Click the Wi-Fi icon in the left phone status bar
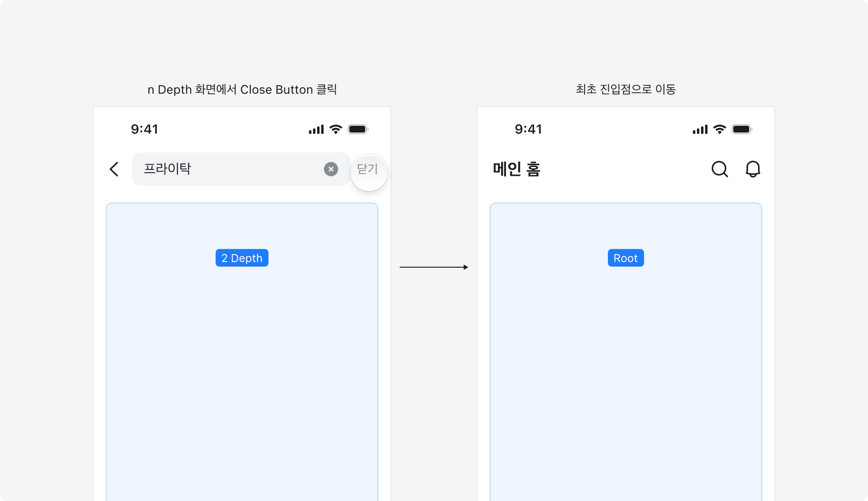 [x=336, y=129]
